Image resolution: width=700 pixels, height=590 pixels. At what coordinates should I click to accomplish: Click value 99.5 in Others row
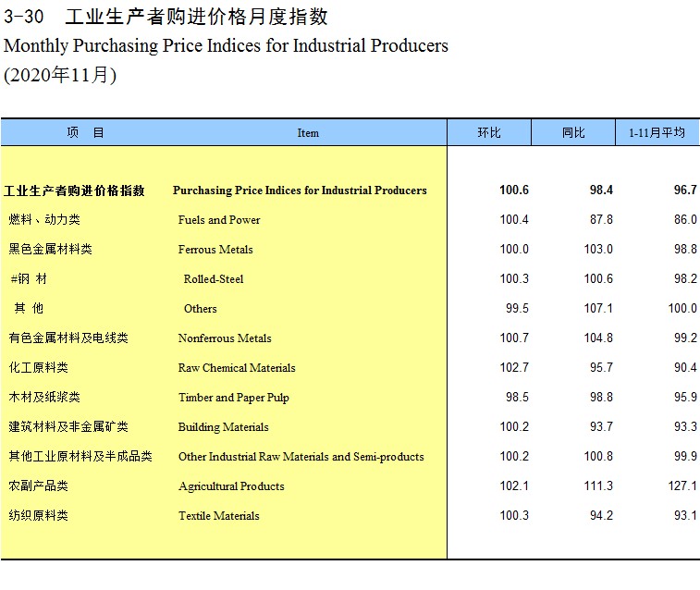[517, 308]
